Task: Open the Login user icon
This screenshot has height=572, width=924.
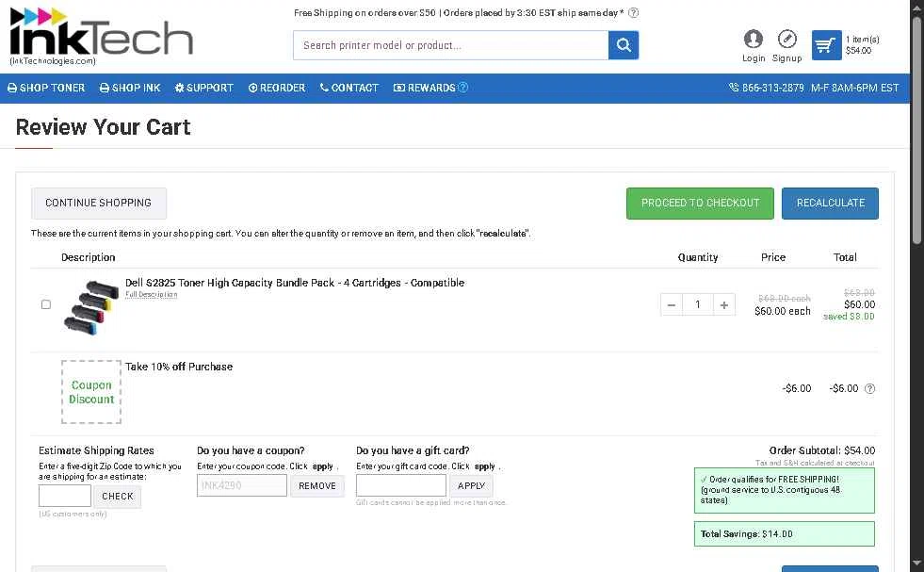Action: [754, 39]
